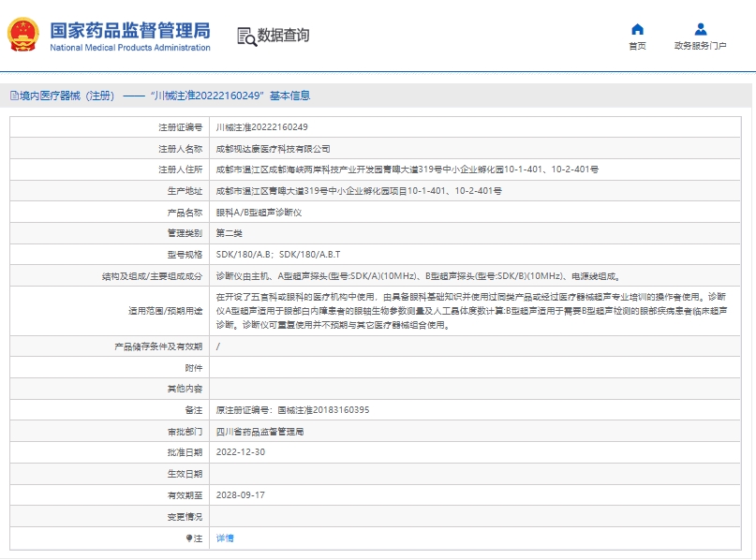Screen dimensions: 756x560
Task: Click 国家药品监督管理局 site title
Action: (130, 30)
